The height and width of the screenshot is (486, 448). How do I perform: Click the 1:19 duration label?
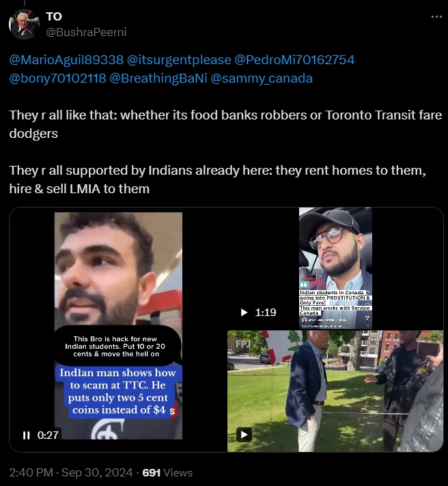click(x=266, y=313)
